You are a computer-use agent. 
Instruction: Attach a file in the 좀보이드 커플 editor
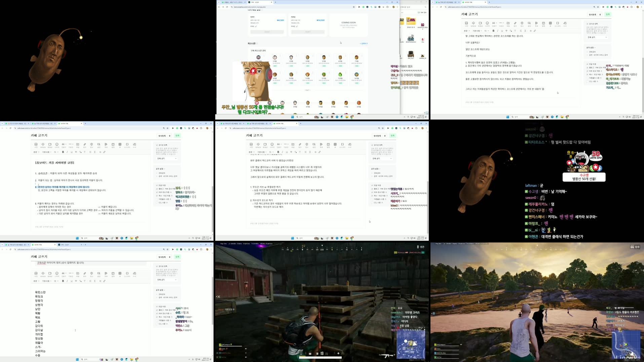click(x=78, y=145)
